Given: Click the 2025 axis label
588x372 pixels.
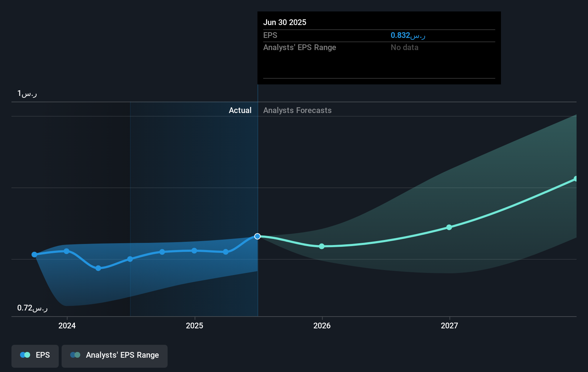Looking at the screenshot, I should (x=194, y=325).
